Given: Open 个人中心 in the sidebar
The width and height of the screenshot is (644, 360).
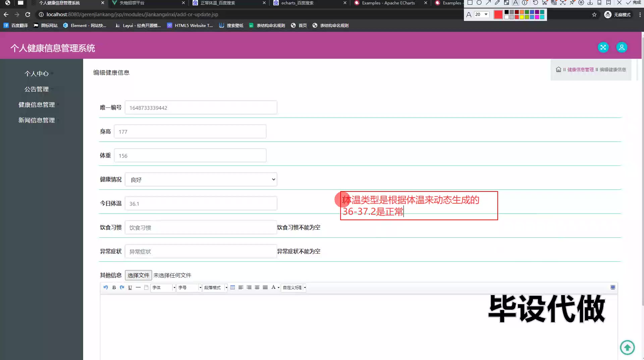Looking at the screenshot, I should point(37,74).
